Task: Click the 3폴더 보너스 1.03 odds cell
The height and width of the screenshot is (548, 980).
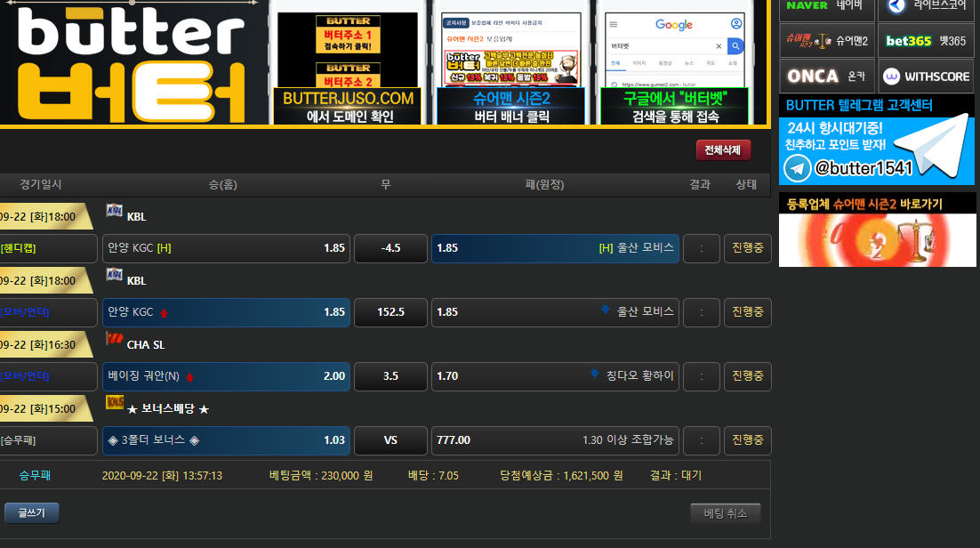Action: [226, 440]
